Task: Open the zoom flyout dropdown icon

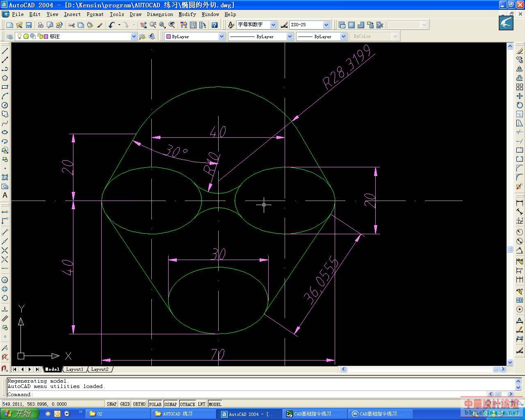Action: [x=162, y=25]
